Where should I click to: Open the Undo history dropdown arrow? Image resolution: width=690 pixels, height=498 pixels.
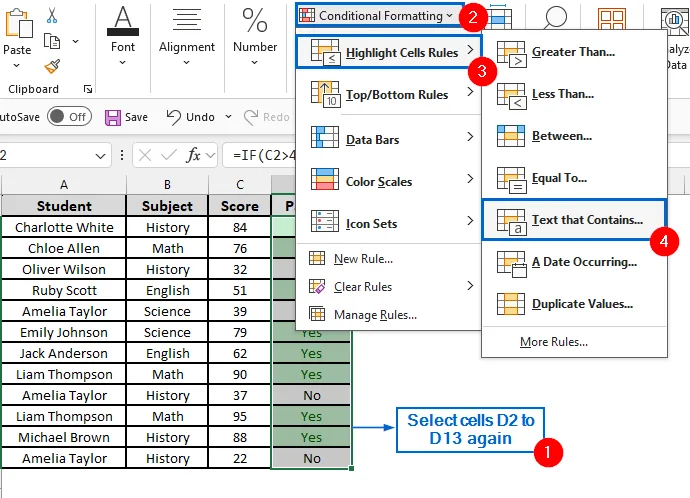(228, 117)
